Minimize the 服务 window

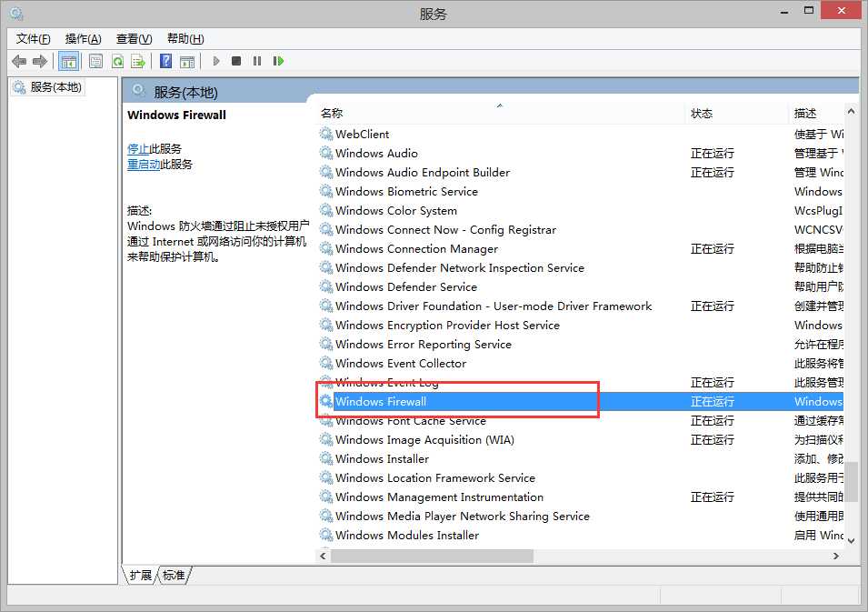(784, 12)
